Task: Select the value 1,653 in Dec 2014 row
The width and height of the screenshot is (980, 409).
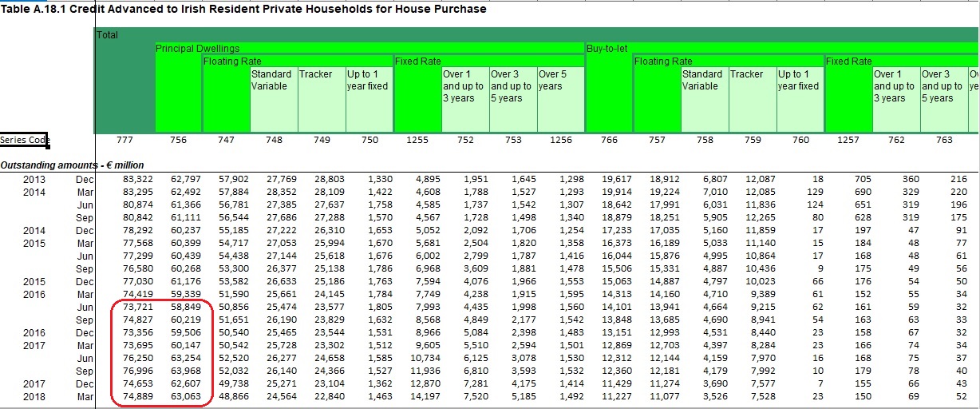Action: [379, 231]
